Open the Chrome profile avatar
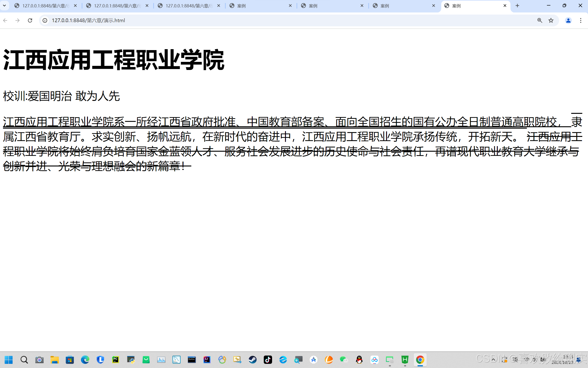The width and height of the screenshot is (588, 368). (x=568, y=21)
